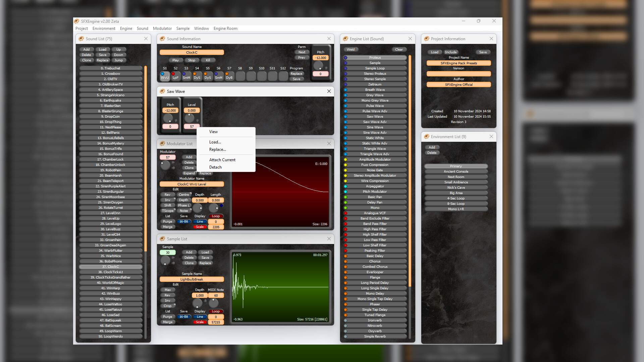Click the SFXEngine icon on Project Information panel
This screenshot has width=644, height=362.
[x=426, y=39]
